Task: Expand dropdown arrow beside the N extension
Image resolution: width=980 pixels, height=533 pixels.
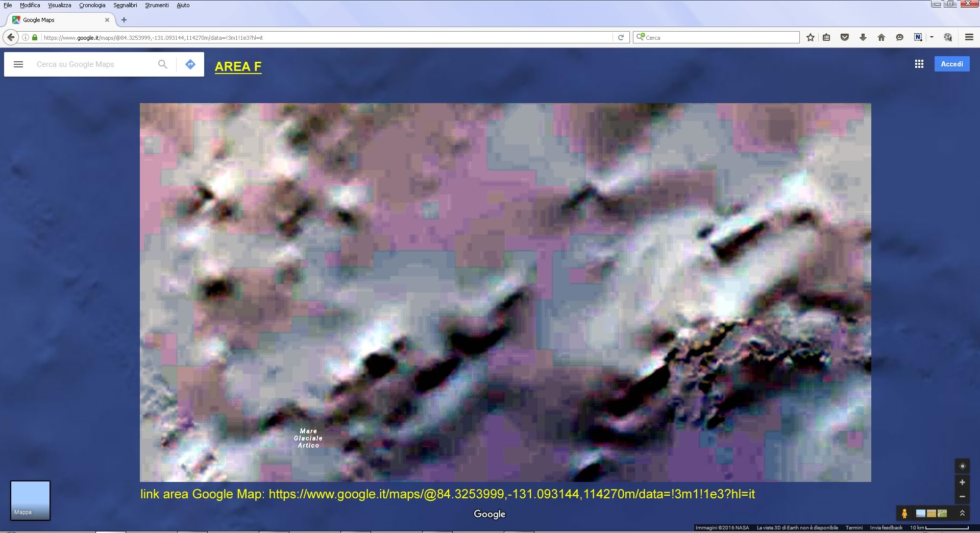Action: coord(932,37)
